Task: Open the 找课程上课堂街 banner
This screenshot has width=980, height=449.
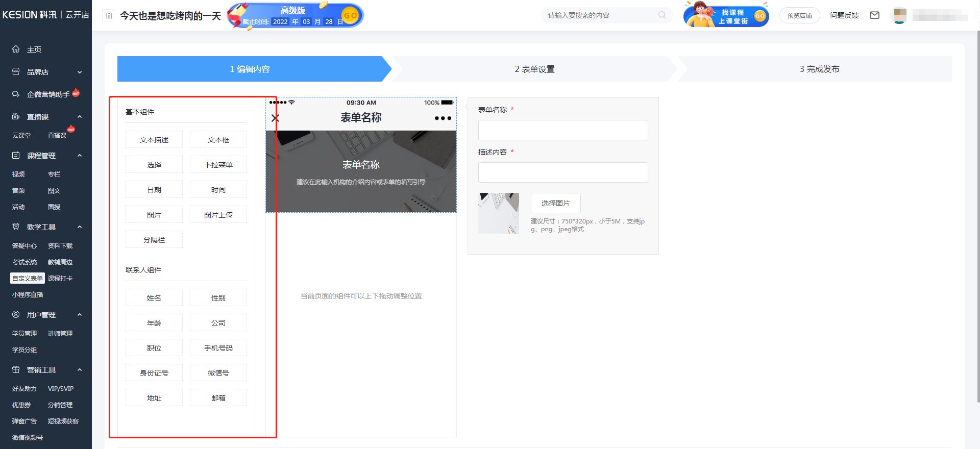Action: point(726,15)
